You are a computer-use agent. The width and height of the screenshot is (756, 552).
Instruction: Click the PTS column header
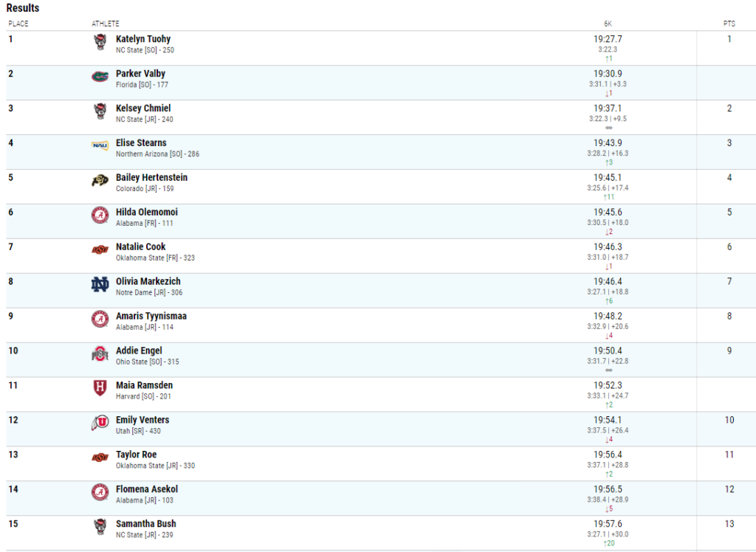point(729,24)
